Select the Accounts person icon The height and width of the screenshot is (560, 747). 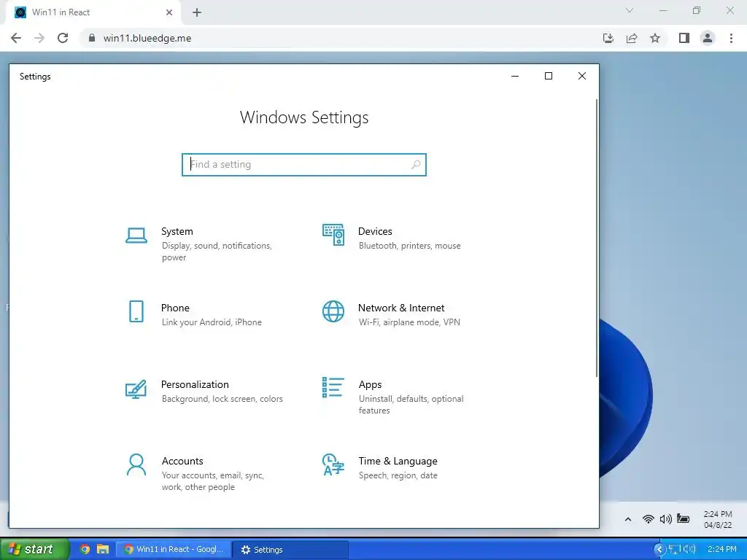coord(136,464)
